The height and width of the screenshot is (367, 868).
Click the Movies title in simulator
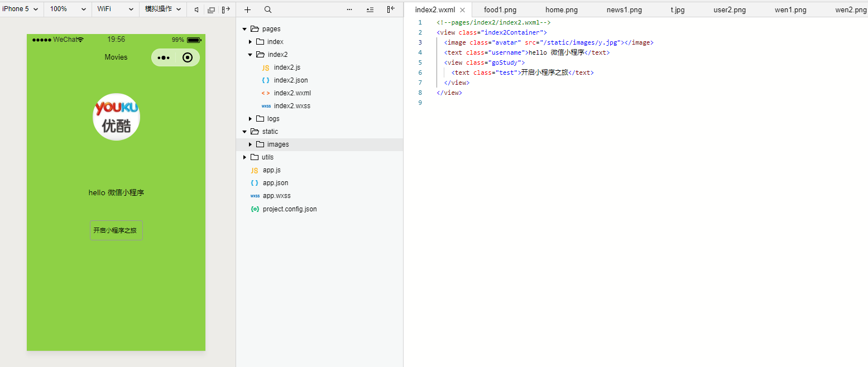click(116, 57)
